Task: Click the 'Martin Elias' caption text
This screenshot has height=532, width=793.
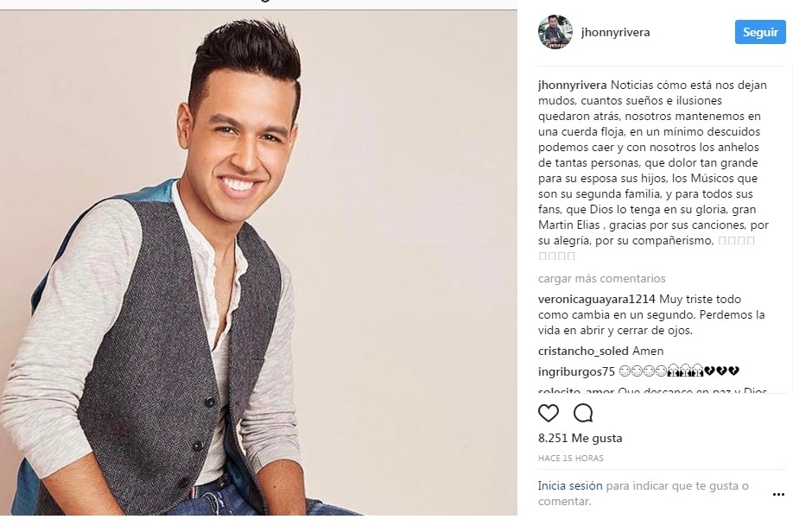Action: pos(569,225)
